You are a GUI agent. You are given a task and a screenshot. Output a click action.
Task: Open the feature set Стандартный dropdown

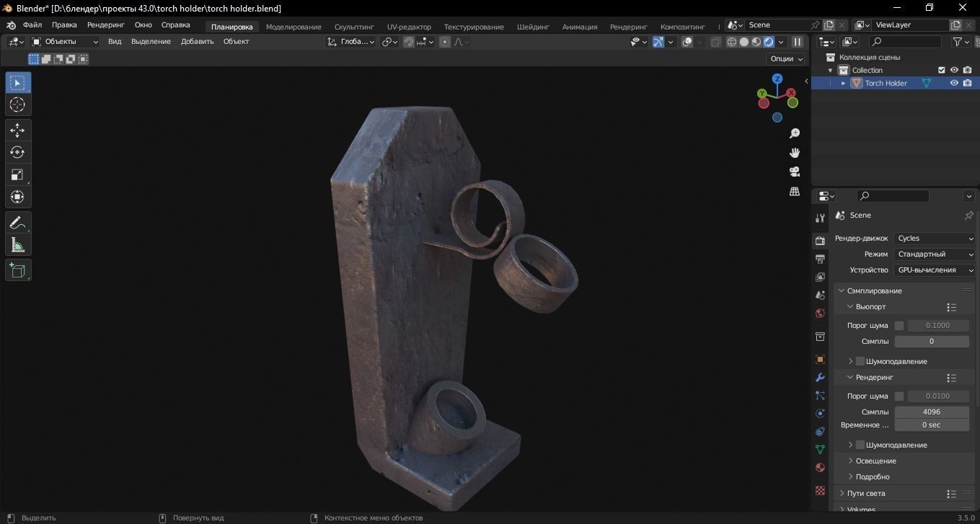[935, 254]
